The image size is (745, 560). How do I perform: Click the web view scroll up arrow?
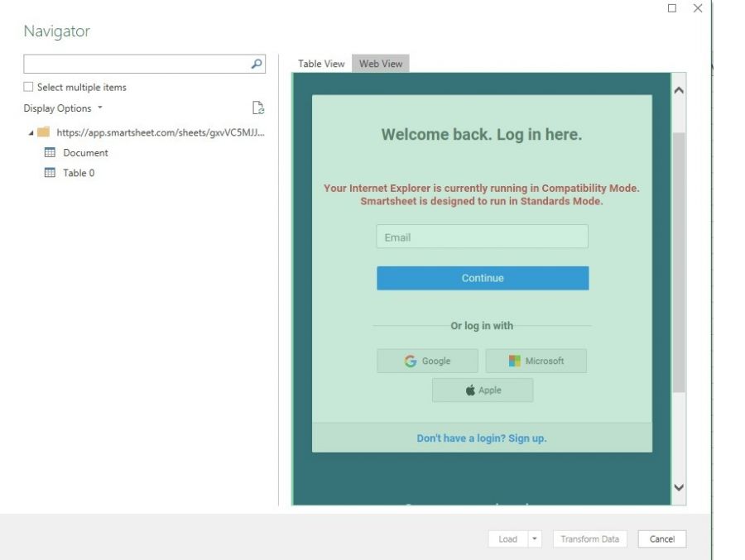[679, 90]
